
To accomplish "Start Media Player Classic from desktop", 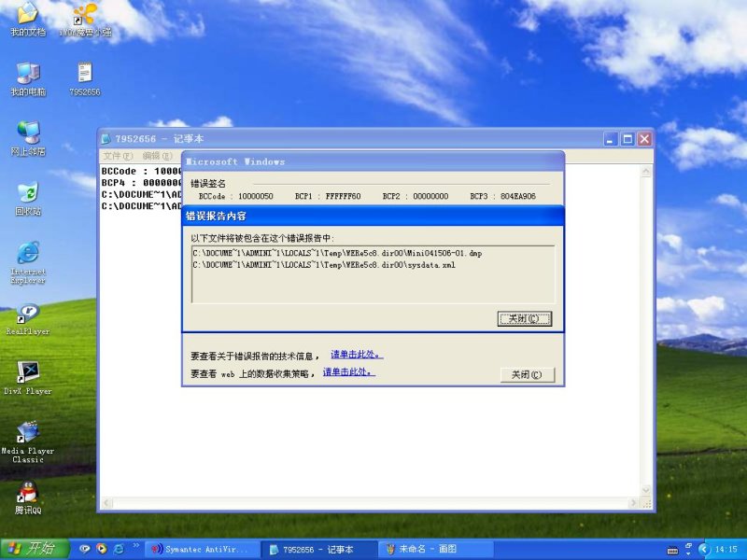I will (27, 433).
